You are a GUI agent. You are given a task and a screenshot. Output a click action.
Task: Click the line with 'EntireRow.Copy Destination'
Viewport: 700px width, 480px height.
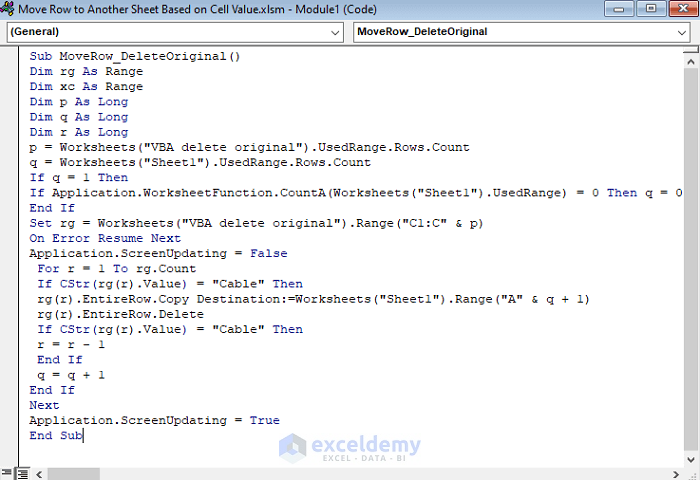[x=313, y=299]
